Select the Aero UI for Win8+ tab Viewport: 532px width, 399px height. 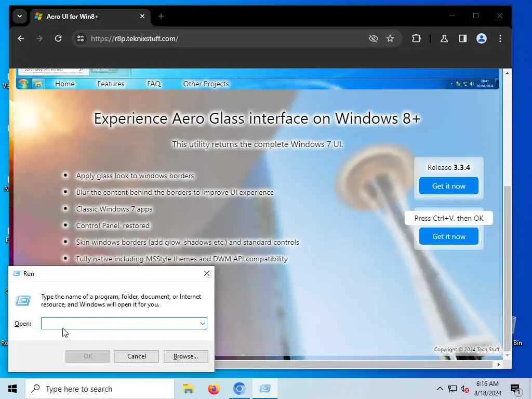(x=90, y=17)
